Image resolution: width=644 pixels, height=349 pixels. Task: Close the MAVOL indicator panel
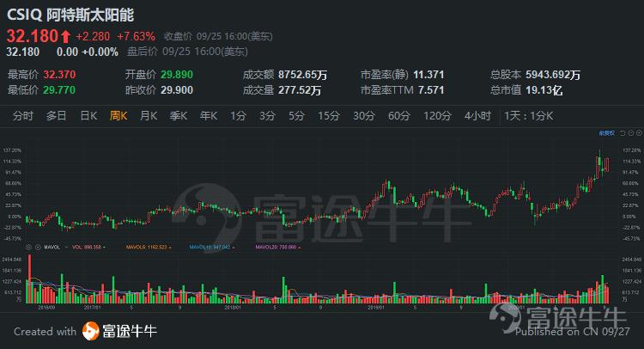(x=39, y=248)
